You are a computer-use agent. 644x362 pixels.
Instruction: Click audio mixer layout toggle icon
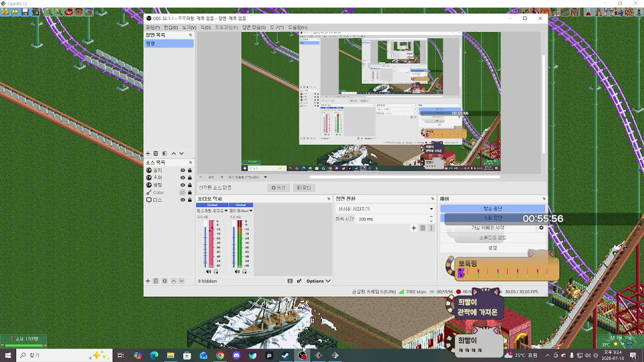point(290,281)
